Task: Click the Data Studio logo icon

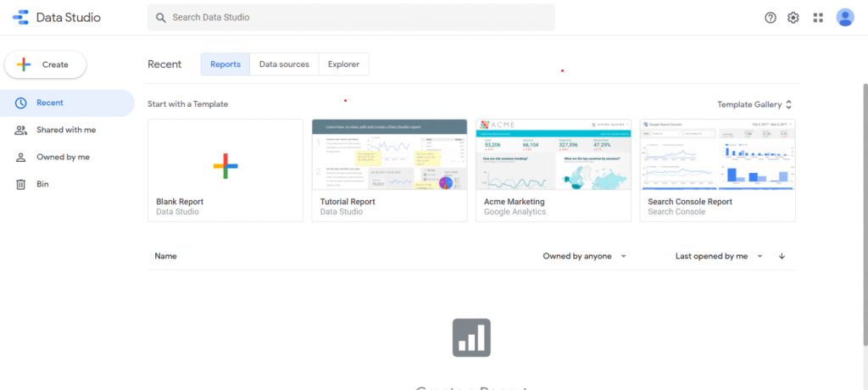Action: (21, 17)
